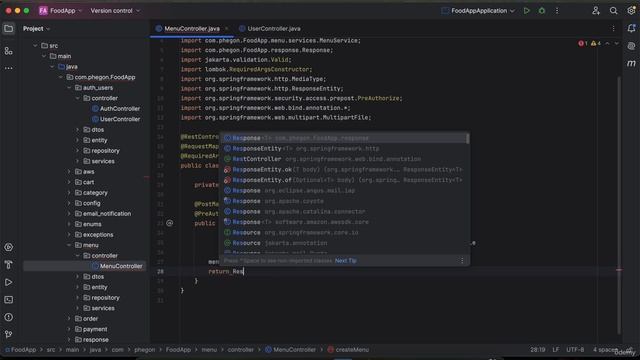Screen dimensions: 640x360
Task: Open the Services tool window icon
Action: coord(8,247)
